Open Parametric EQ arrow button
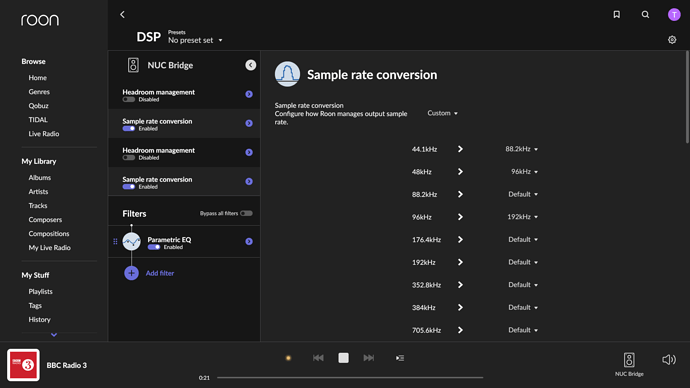The height and width of the screenshot is (388, 690). 249,241
